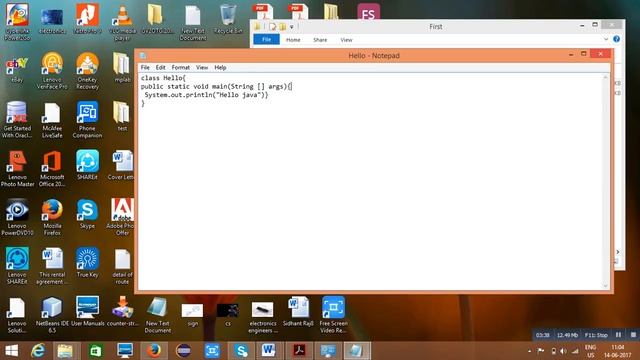Select the eBay desktop shortcut

pos(17,69)
